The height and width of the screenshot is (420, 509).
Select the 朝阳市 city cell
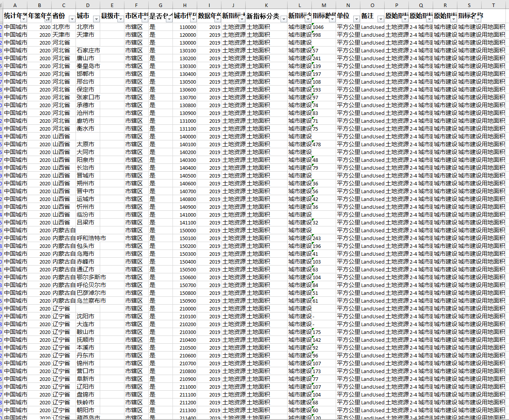click(x=88, y=410)
